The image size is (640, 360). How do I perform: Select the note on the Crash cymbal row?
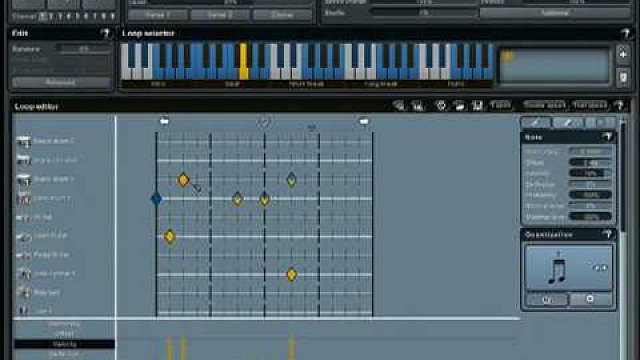pyautogui.click(x=291, y=275)
